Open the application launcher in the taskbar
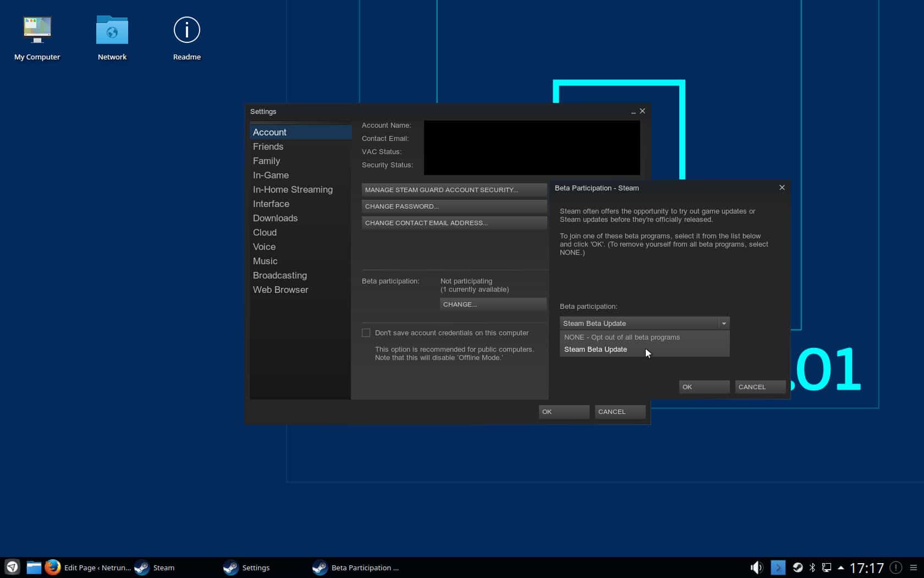The width and height of the screenshot is (924, 578). (12, 567)
